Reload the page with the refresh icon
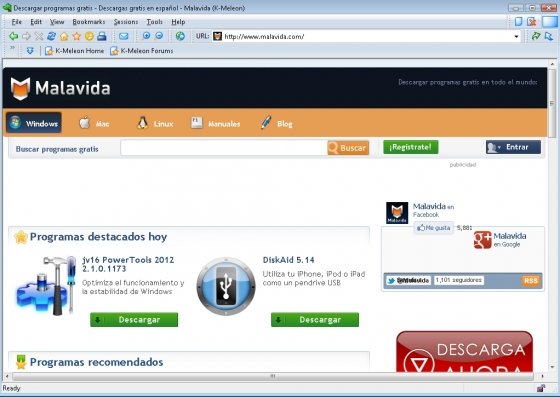Screen dimensions: 560x397 click(x=51, y=36)
